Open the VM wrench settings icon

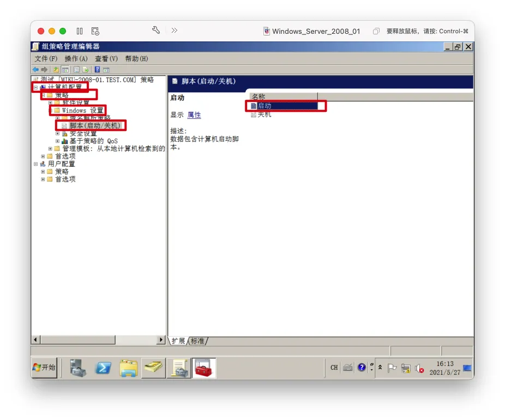(x=156, y=31)
